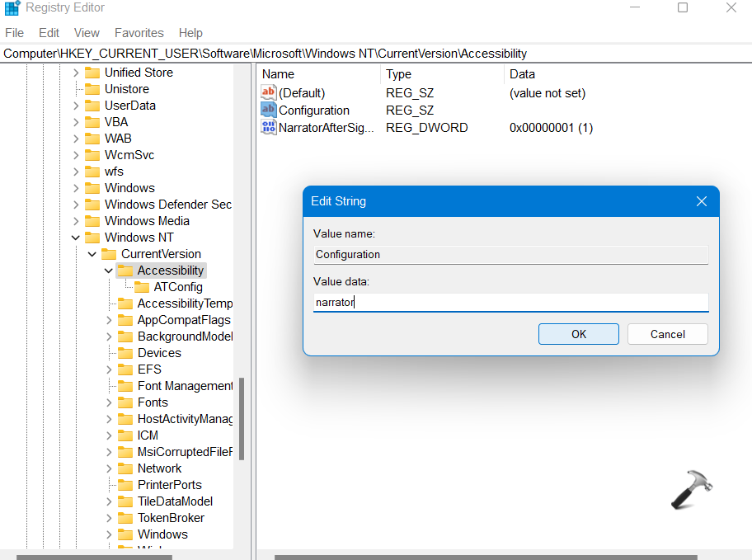Click the tree pane horizontal scrollbar thumb
The width and height of the screenshot is (752, 560).
pyautogui.click(x=94, y=558)
